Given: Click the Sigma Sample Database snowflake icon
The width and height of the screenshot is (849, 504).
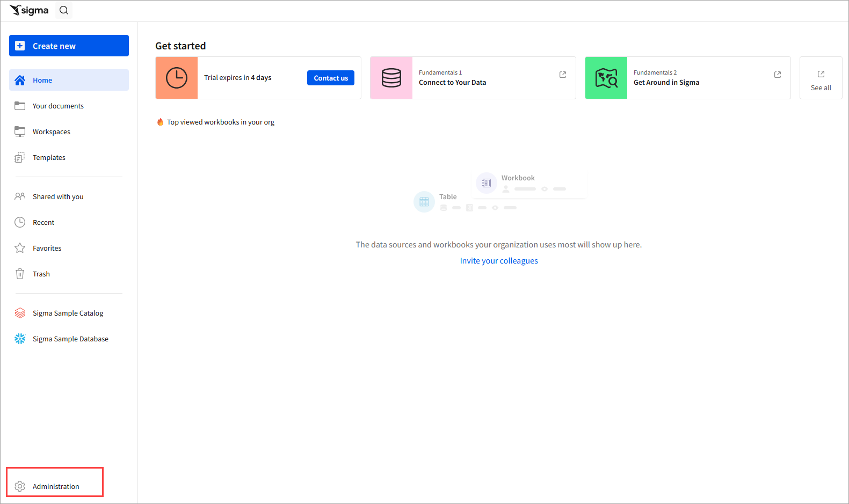Looking at the screenshot, I should pyautogui.click(x=20, y=339).
